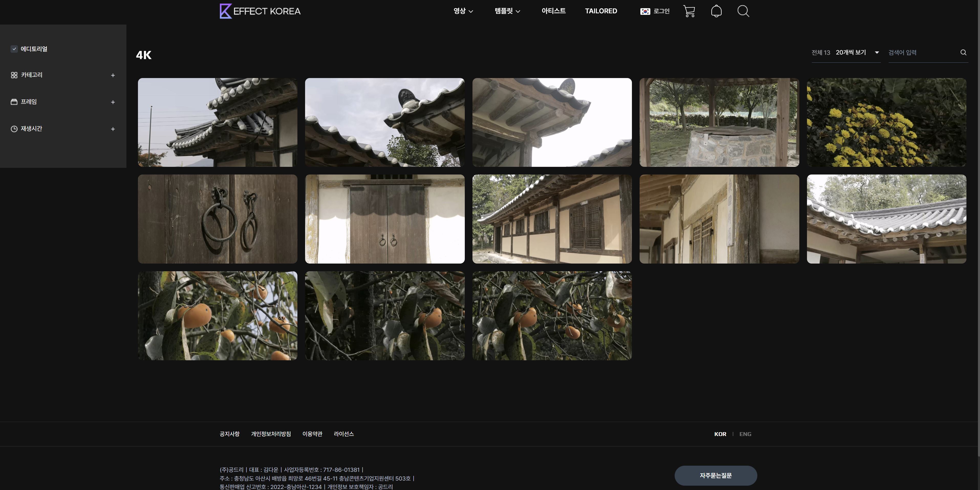
Task: Click the 4K page heading
Action: [144, 55]
